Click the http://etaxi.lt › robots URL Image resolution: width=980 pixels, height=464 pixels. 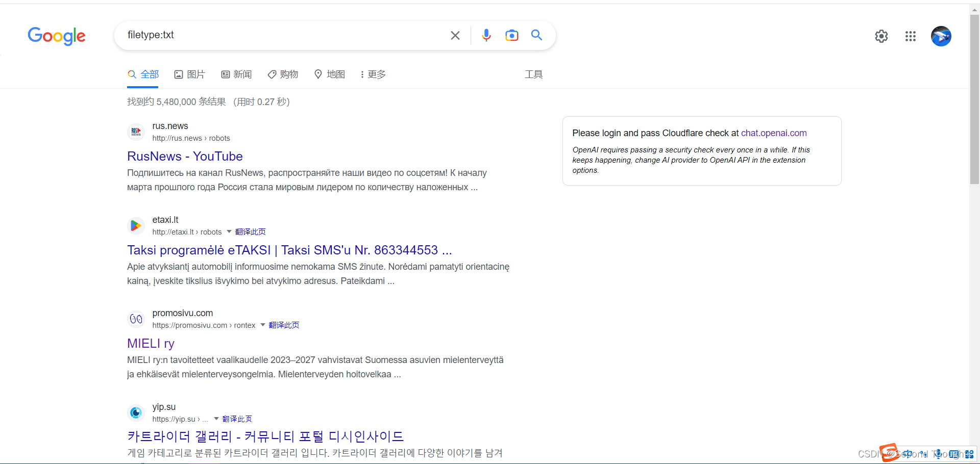pos(187,232)
